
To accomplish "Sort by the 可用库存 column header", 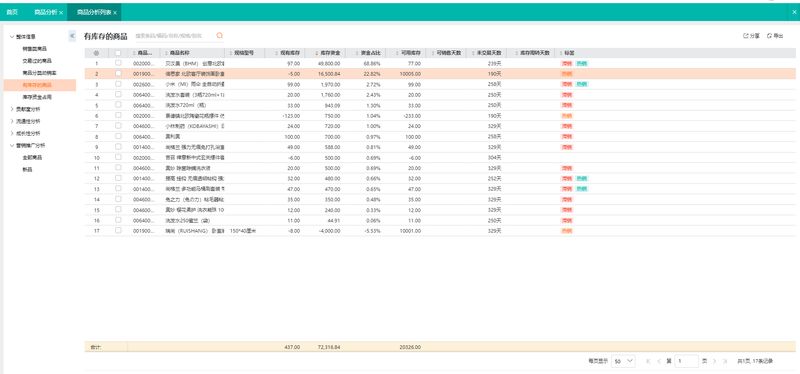I will click(x=406, y=53).
